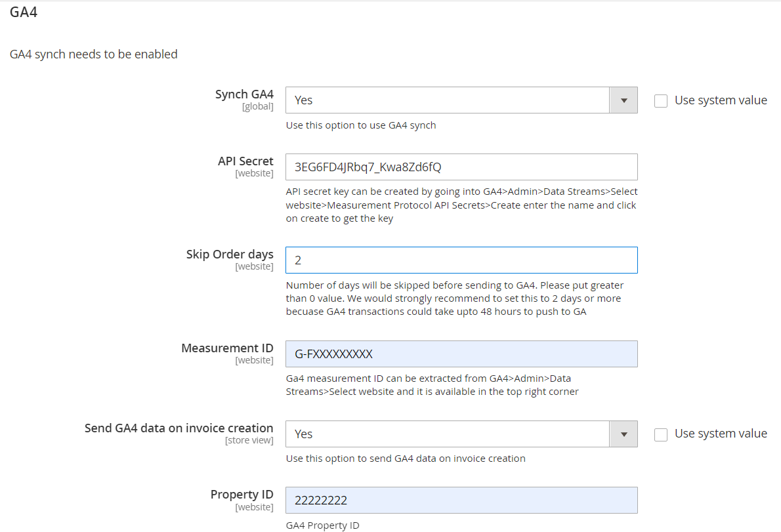Click the Send GA4 data on invoice creation label
Image resolution: width=781 pixels, height=532 pixels.
(179, 428)
